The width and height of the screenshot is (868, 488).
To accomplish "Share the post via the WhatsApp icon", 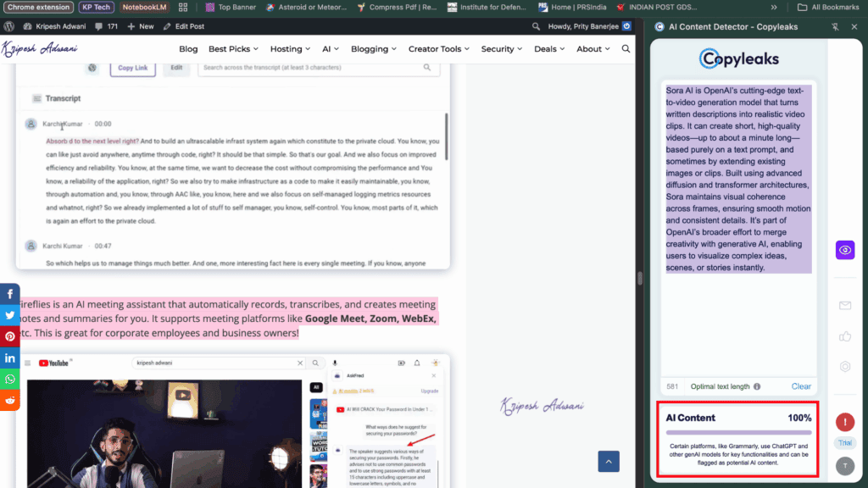I will (9, 379).
